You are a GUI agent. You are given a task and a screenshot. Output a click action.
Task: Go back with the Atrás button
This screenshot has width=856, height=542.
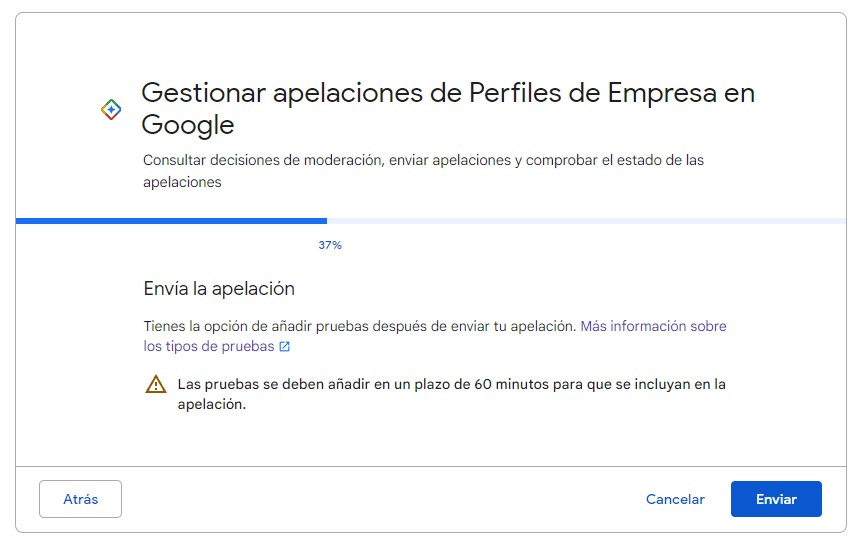click(80, 499)
